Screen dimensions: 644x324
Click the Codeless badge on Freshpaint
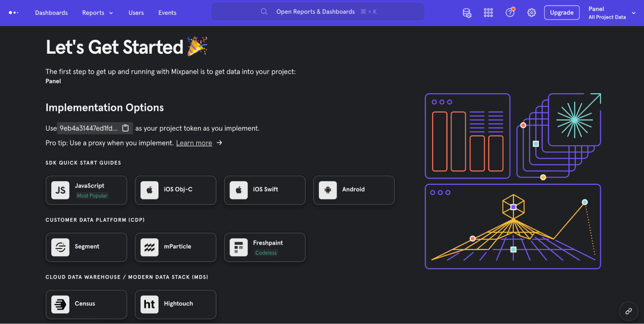tap(266, 253)
